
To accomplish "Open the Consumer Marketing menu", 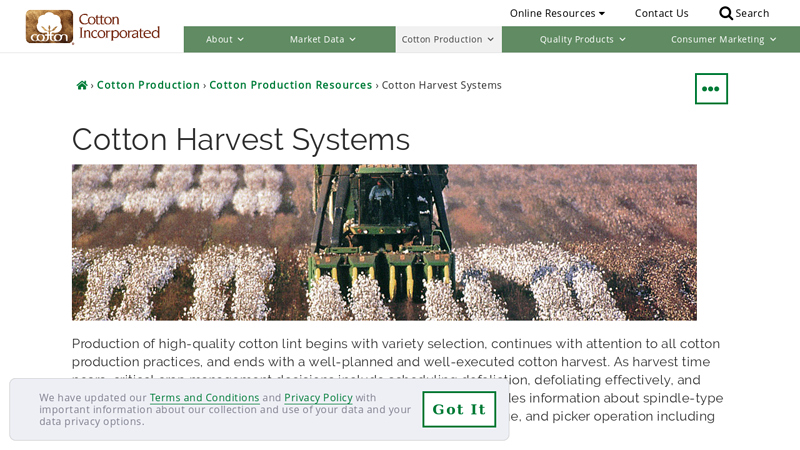I will point(723,39).
